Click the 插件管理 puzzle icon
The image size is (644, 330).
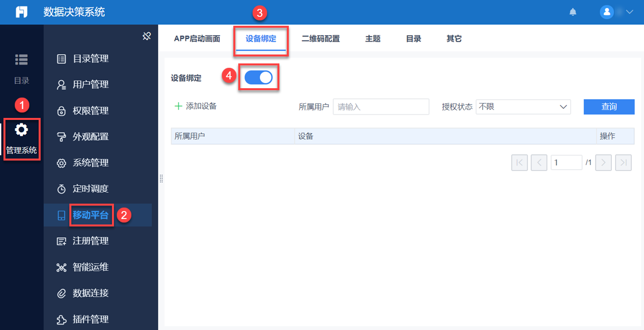click(61, 320)
